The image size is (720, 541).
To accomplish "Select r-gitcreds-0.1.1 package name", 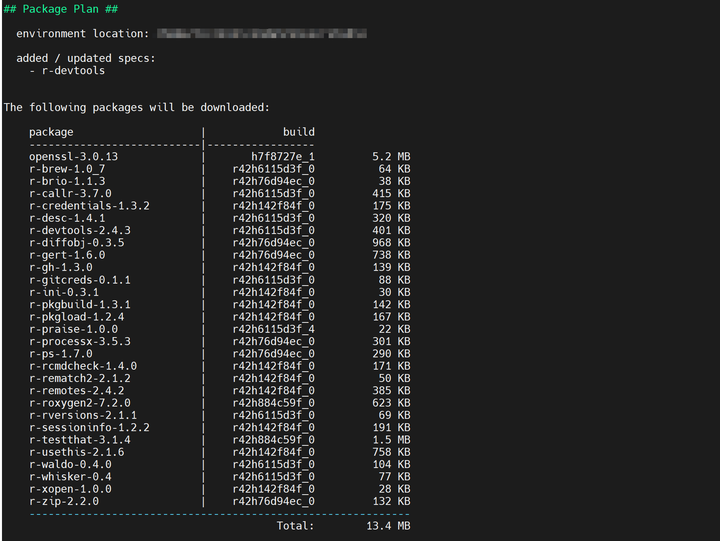I will coord(80,280).
